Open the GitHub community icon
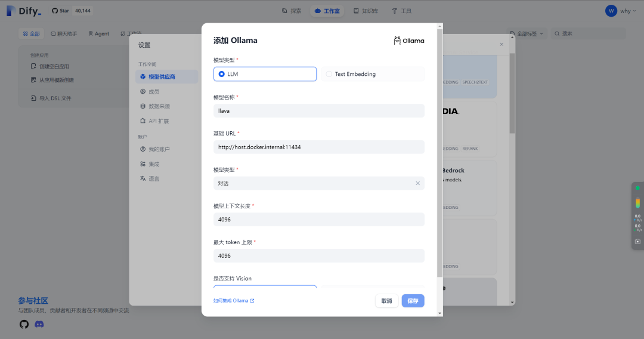Viewport: 644px width, 339px height. click(x=24, y=324)
